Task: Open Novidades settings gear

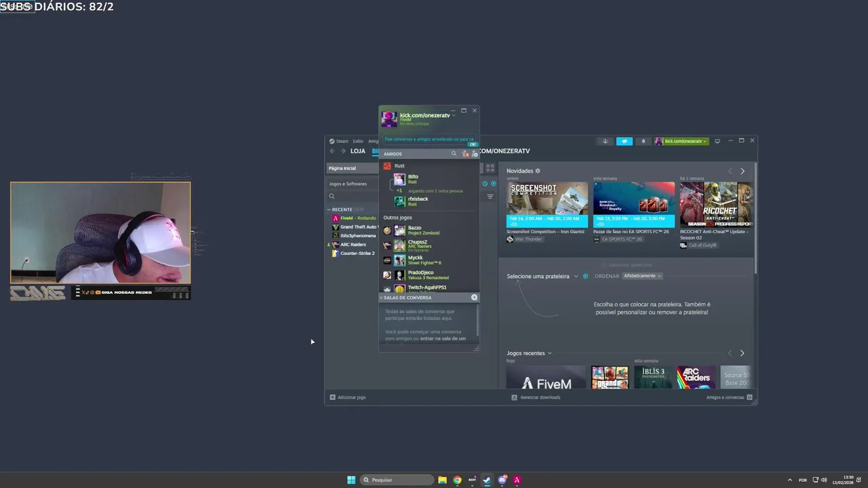Action: (538, 171)
